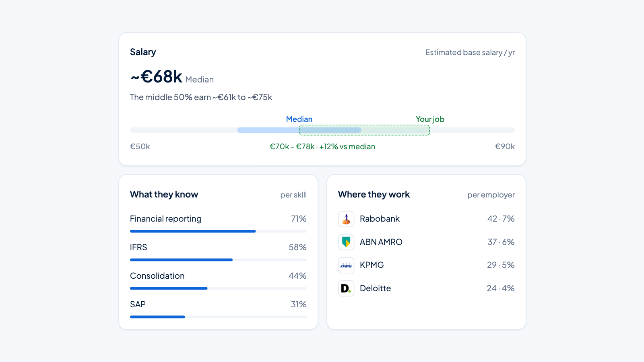Select the ABN AMRO employer name
Viewport: 644px width, 362px height.
(381, 242)
